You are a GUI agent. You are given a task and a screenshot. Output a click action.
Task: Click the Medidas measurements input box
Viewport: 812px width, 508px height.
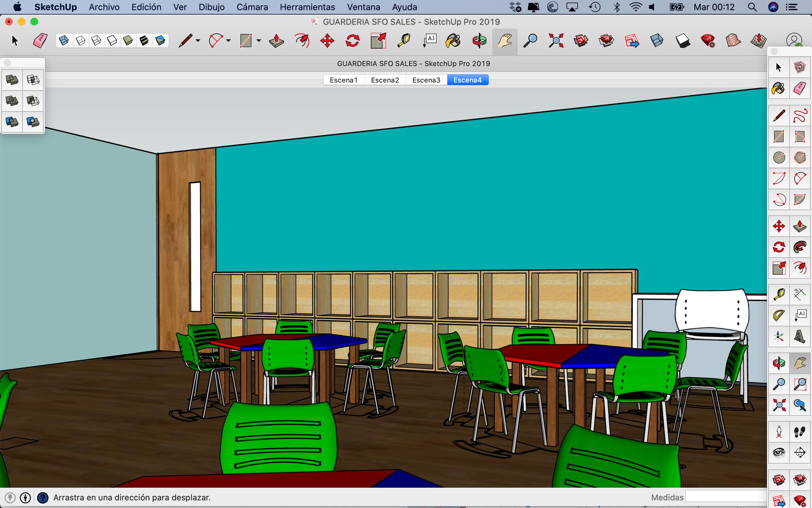[726, 497]
